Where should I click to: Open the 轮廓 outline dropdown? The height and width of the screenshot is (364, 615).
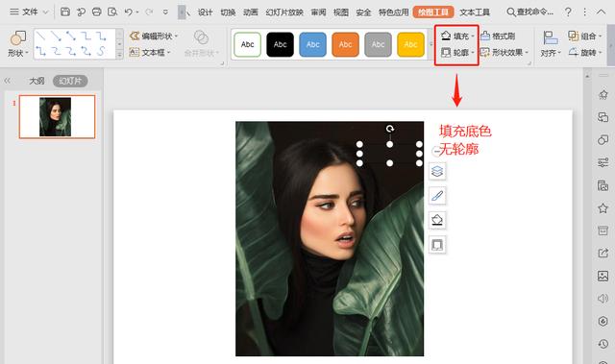457,52
